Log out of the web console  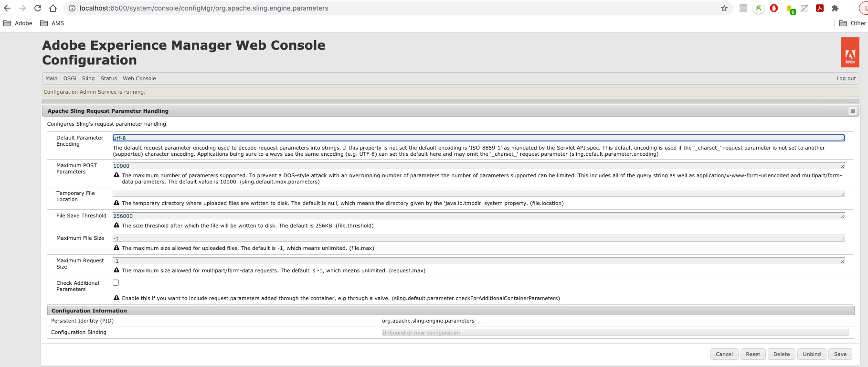coord(846,78)
